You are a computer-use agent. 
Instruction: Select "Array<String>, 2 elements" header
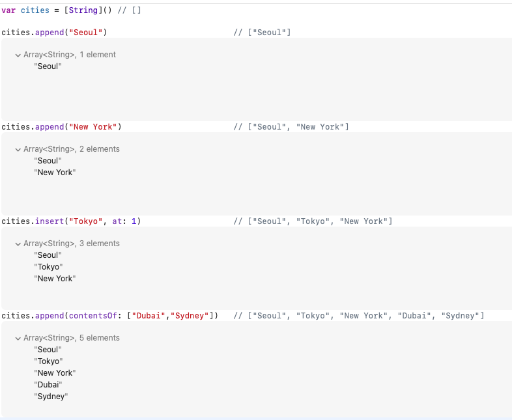pyautogui.click(x=72, y=149)
